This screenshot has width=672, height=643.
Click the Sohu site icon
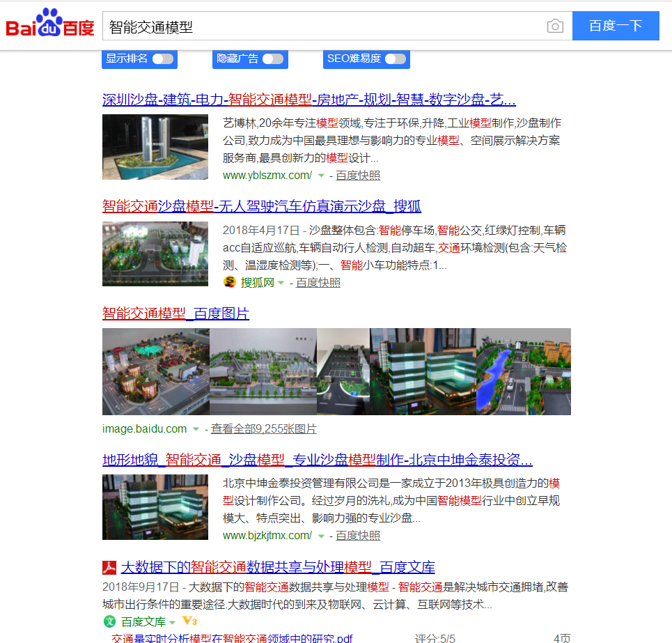coord(230,282)
